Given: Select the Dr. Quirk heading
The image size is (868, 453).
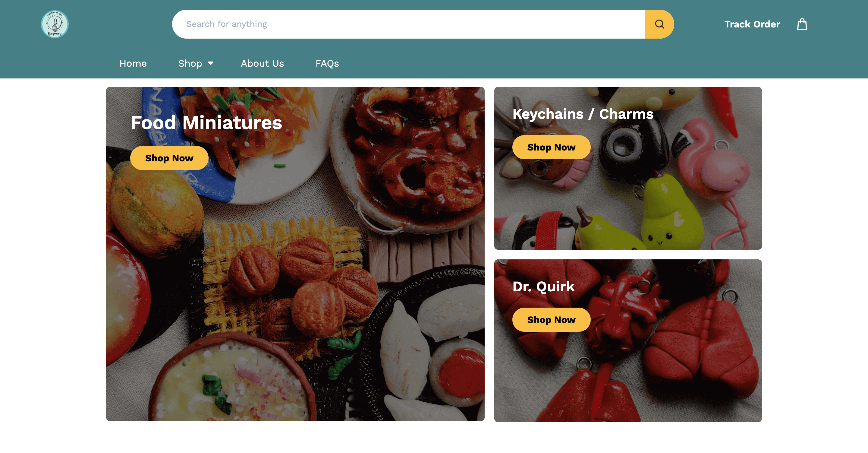Looking at the screenshot, I should click(543, 287).
